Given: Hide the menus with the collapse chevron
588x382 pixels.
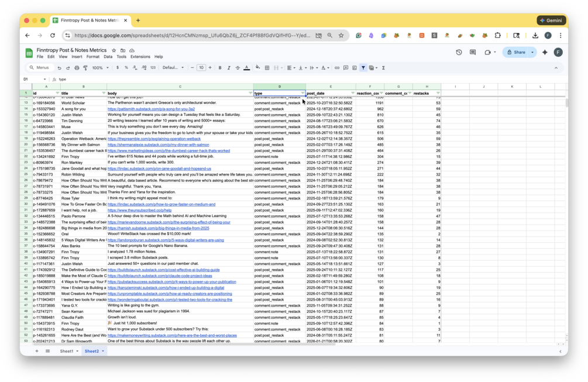Looking at the screenshot, I should point(556,68).
